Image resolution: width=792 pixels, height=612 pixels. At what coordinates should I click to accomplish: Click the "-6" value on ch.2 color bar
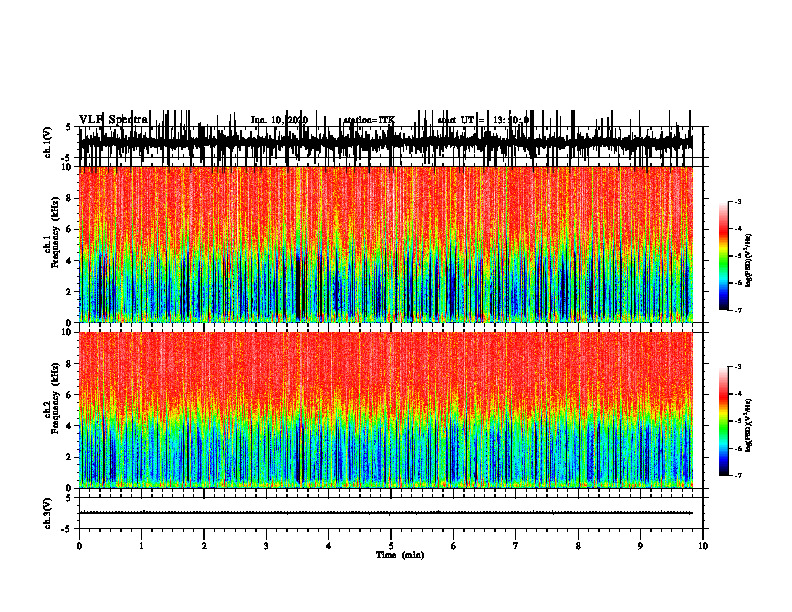737,448
